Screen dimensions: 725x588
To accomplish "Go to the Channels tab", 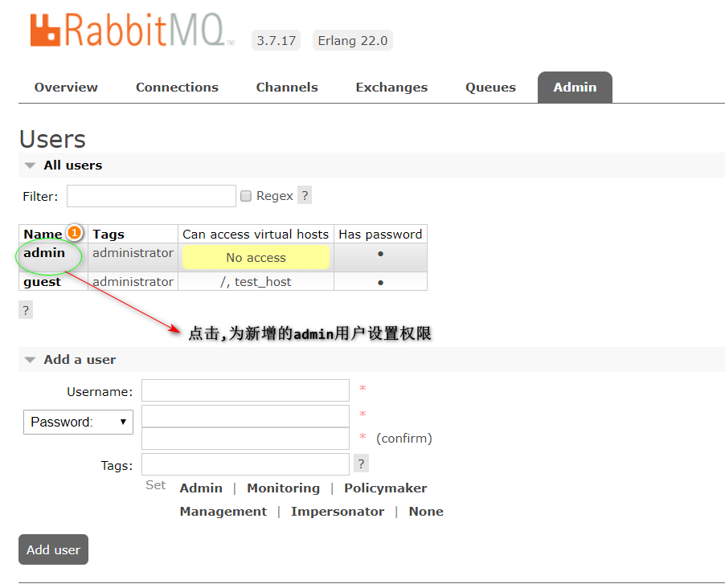I will pos(287,88).
